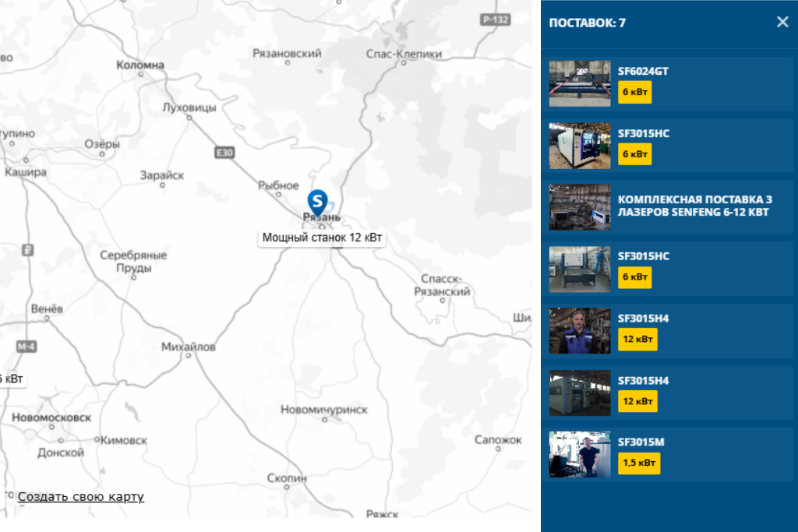Click the Комплексная поставка workshop thumbnail
Screen dimensions: 798x532
pyautogui.click(x=580, y=207)
